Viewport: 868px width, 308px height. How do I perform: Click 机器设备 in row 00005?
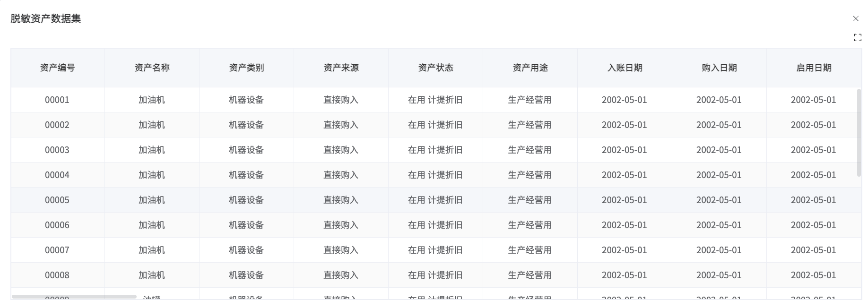click(x=246, y=200)
